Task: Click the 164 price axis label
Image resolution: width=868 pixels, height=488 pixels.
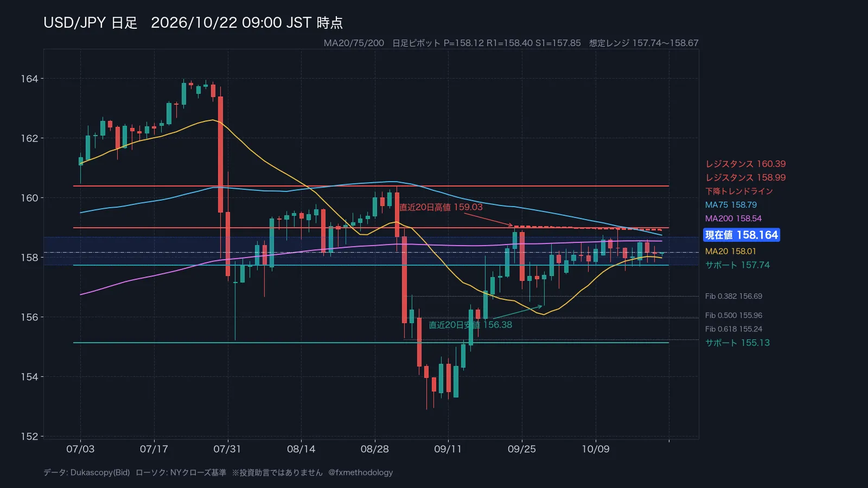Action: [x=29, y=79]
